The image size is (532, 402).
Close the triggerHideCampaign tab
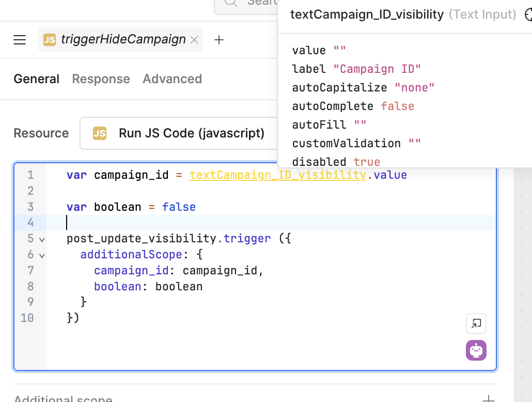click(194, 40)
